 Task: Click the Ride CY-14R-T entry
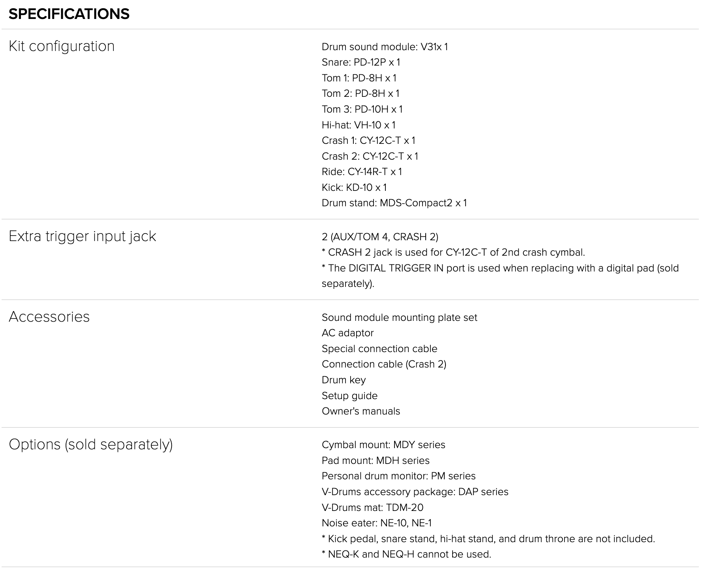point(361,172)
